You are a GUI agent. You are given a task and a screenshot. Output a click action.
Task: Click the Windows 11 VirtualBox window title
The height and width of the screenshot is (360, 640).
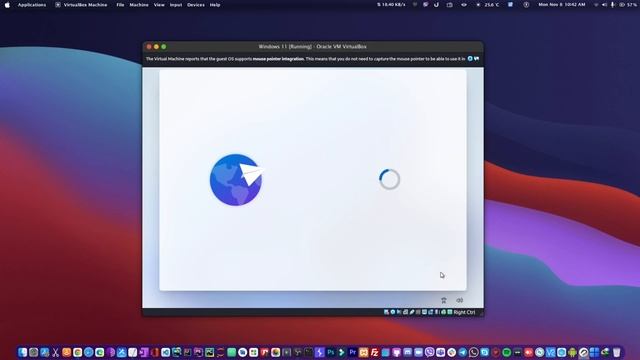pos(312,47)
